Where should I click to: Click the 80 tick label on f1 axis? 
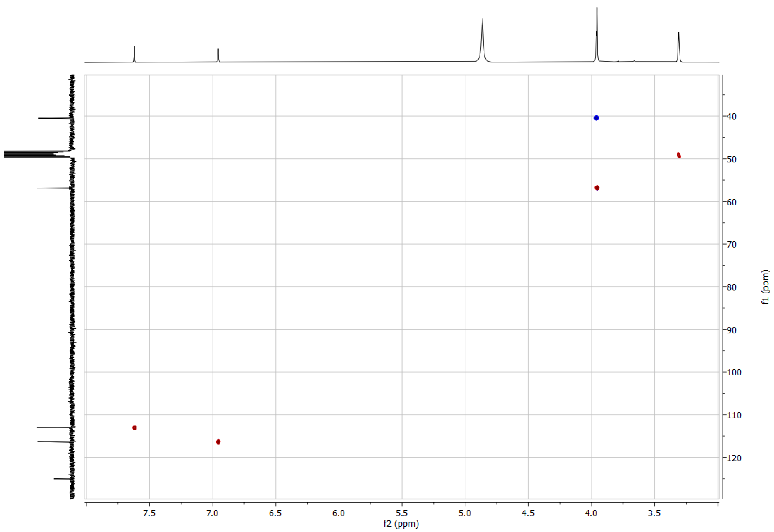click(732, 287)
